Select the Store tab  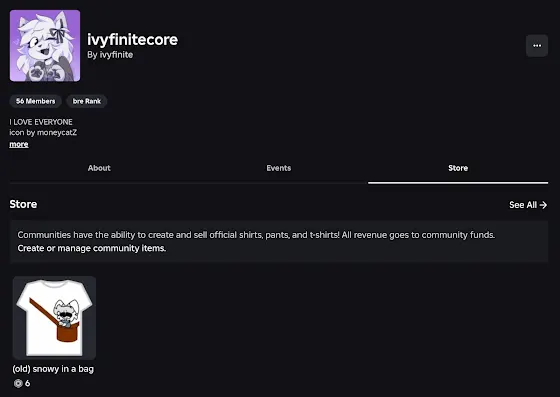click(x=458, y=168)
